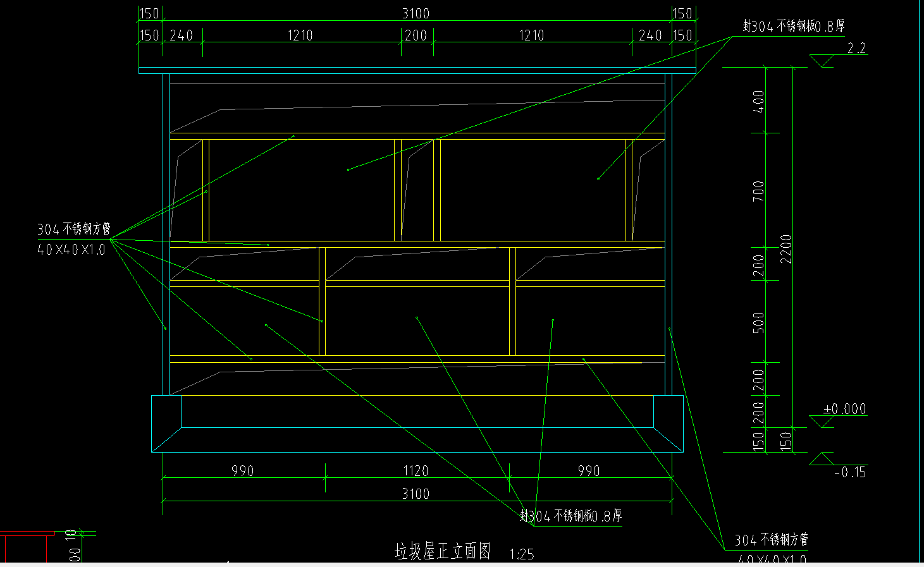
Task: Click 304不锈钢方管 label beneath the -0.15 elevation
Action: (772, 540)
